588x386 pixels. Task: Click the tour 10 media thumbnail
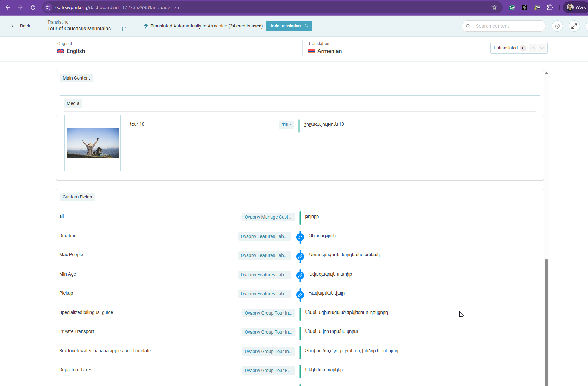click(x=93, y=143)
